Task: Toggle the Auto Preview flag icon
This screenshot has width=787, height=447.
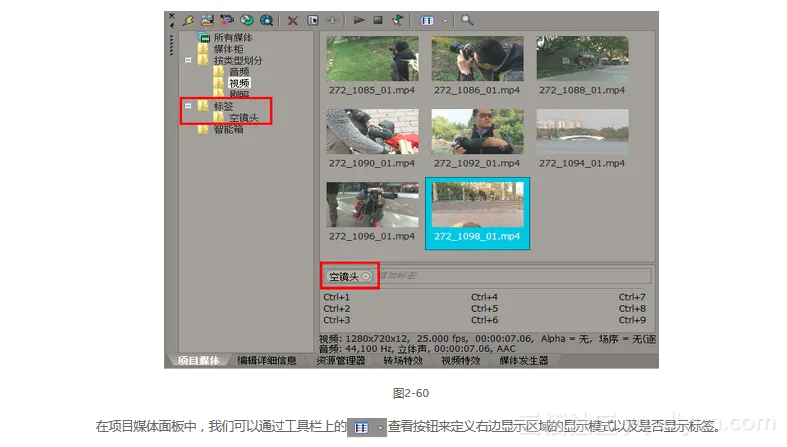Action: (398, 21)
